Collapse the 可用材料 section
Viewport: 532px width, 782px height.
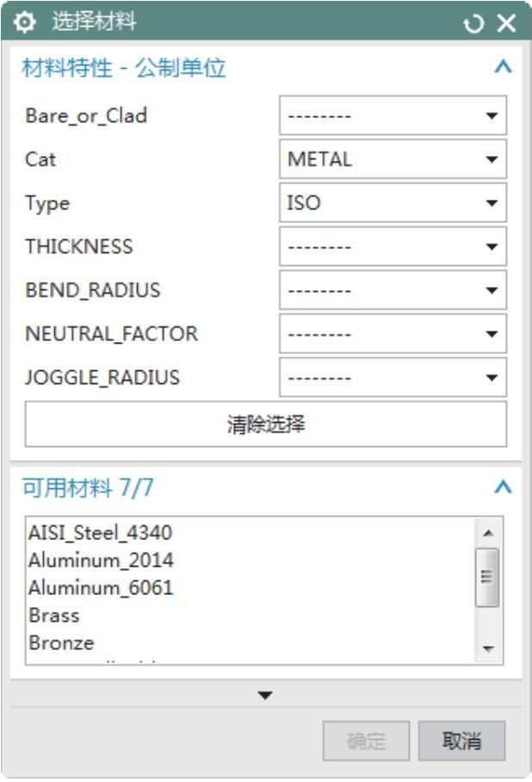pyautogui.click(x=504, y=487)
